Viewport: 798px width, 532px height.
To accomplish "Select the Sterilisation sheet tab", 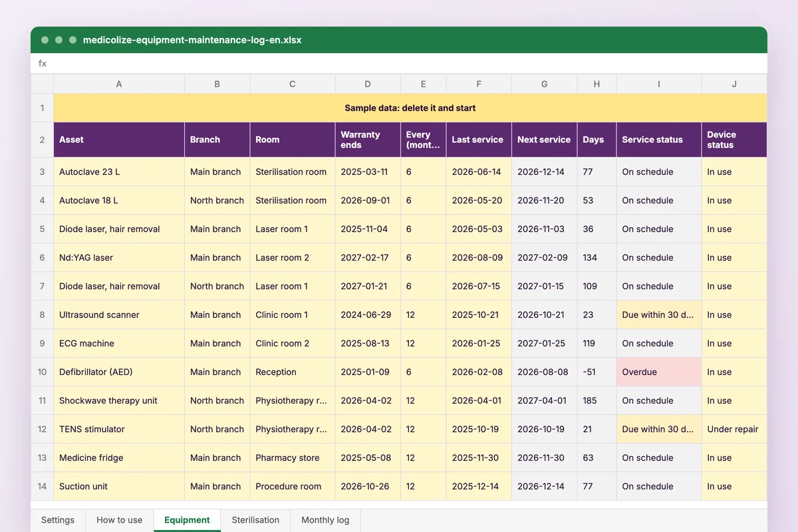I will coord(255,520).
